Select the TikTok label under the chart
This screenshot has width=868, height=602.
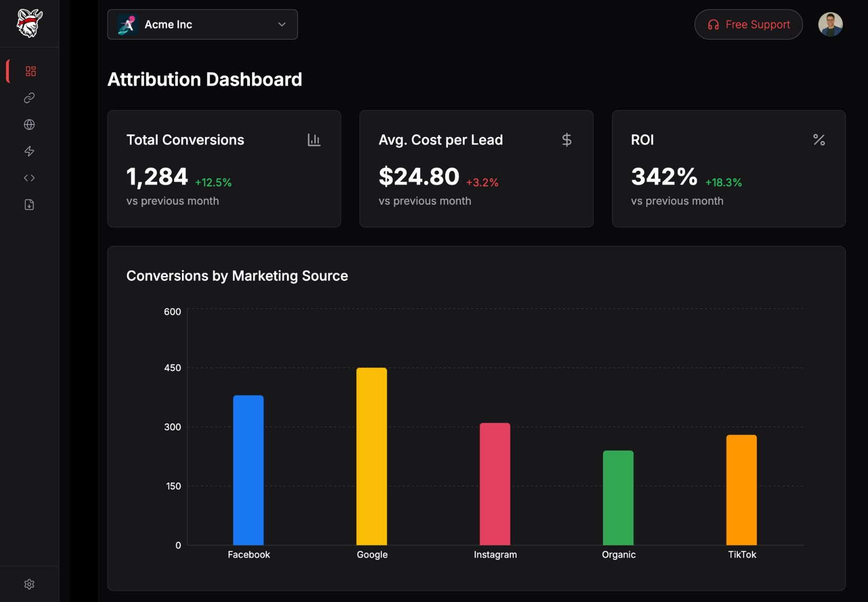click(742, 554)
